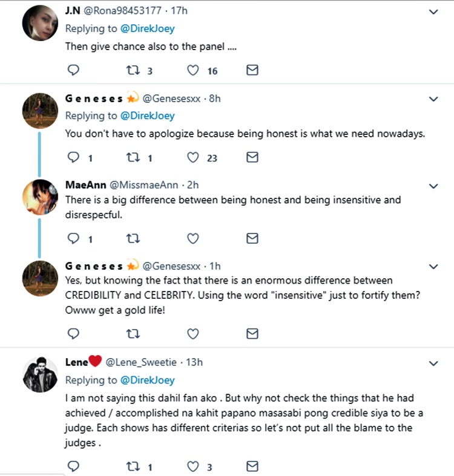Reply to Geneses' gold life tweet

pyautogui.click(x=73, y=333)
